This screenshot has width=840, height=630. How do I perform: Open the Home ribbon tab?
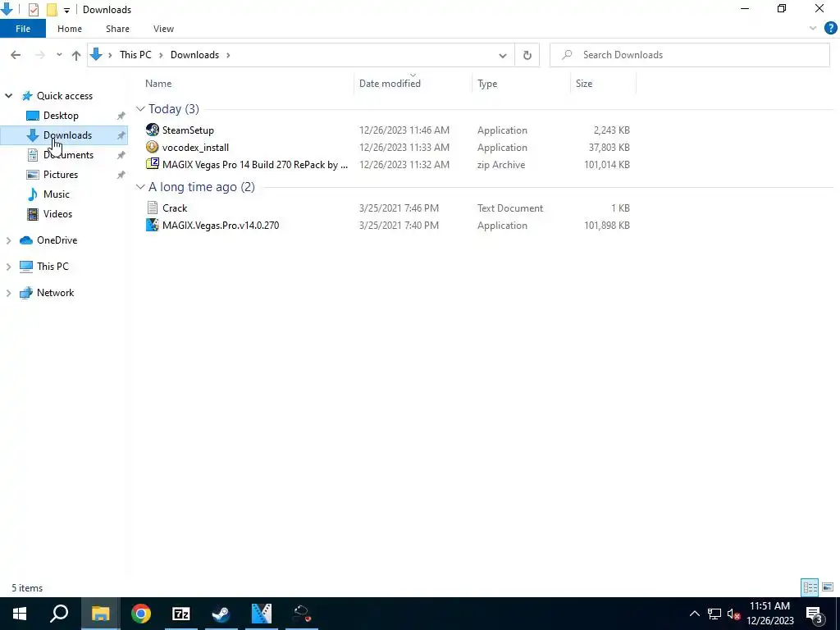tap(70, 29)
